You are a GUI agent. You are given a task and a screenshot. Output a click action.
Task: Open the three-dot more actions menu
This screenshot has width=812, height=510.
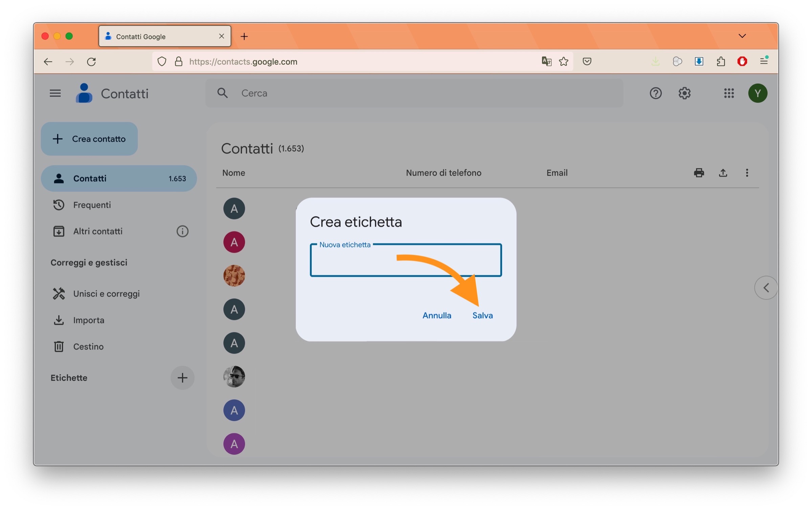(747, 173)
